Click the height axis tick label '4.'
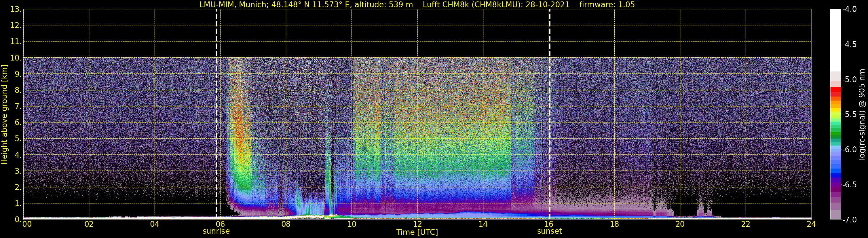This screenshot has height=238, width=868. coord(18,155)
